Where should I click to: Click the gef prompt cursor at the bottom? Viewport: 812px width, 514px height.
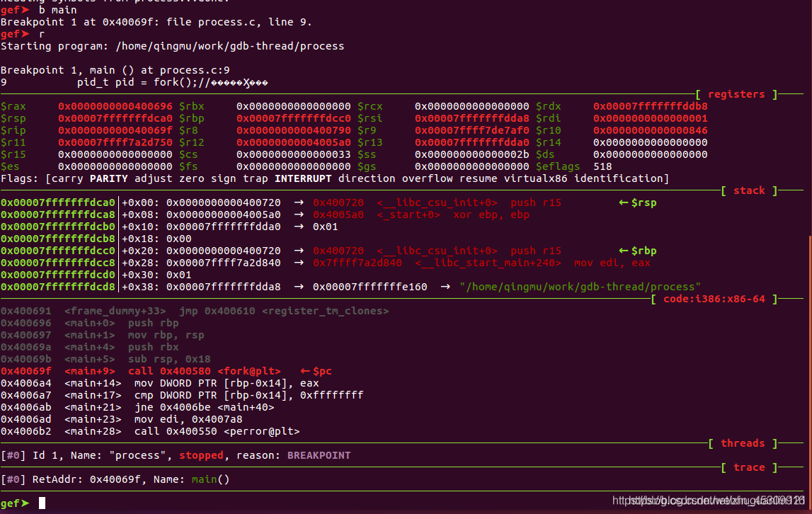[x=42, y=503]
